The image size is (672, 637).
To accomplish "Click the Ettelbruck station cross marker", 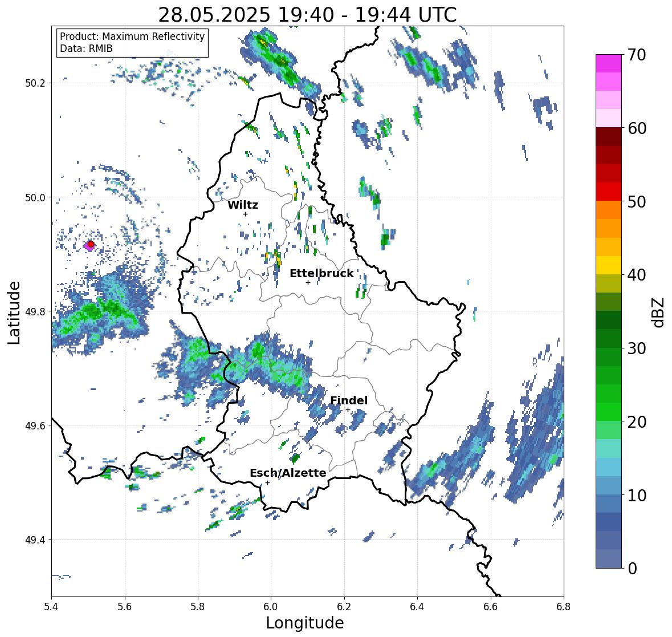I will pos(308,282).
